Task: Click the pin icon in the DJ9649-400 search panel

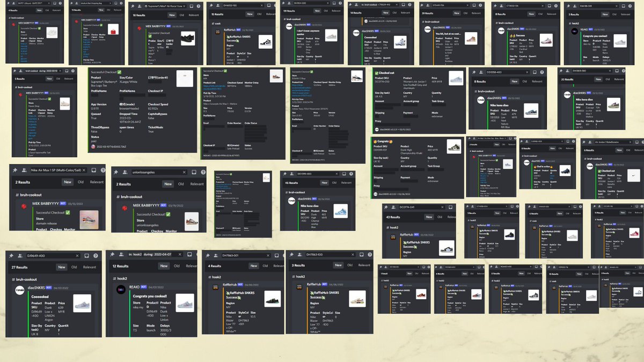Action: tap(11, 256)
